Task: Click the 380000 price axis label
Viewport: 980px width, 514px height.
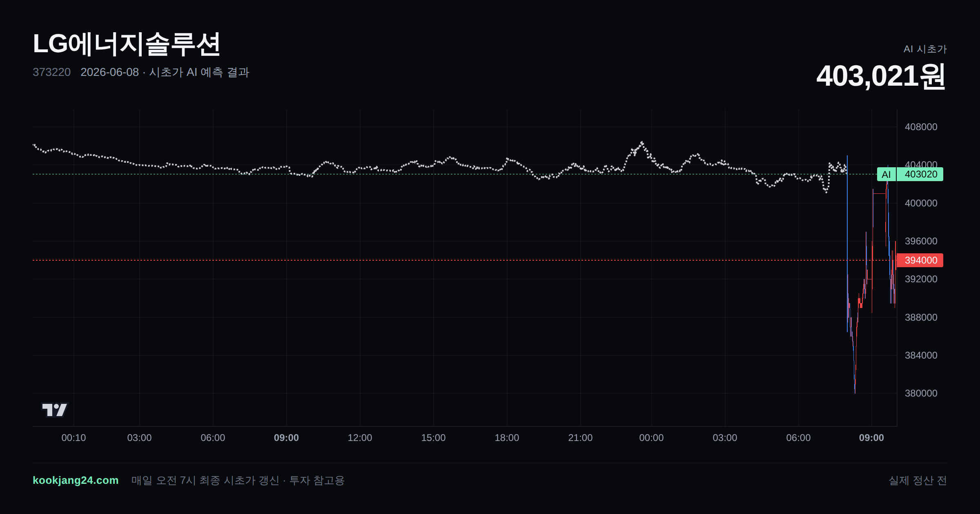Action: pyautogui.click(x=921, y=393)
